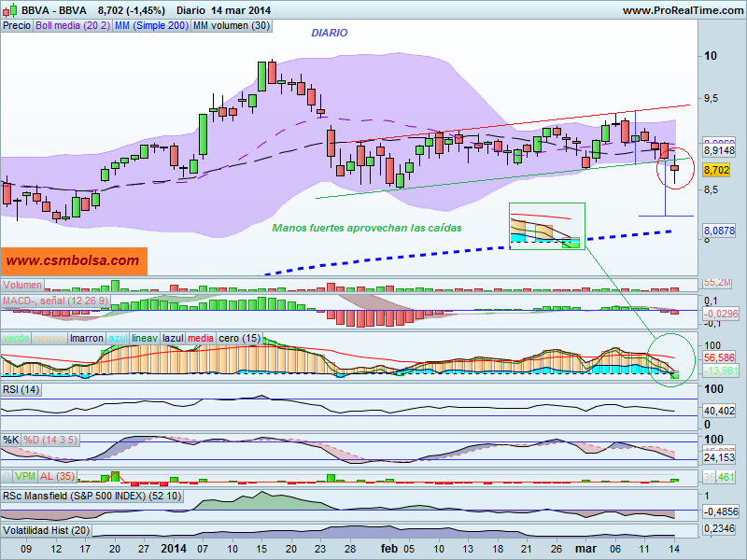The image size is (747, 560).
Task: Open the Boll media (20 2) label
Action: point(73,26)
